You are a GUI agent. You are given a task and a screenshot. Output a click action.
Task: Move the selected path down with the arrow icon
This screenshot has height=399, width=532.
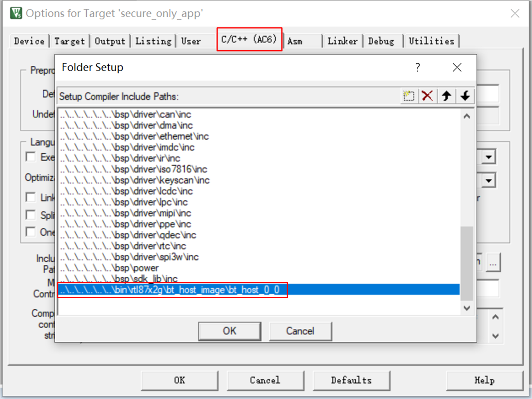[x=465, y=96]
